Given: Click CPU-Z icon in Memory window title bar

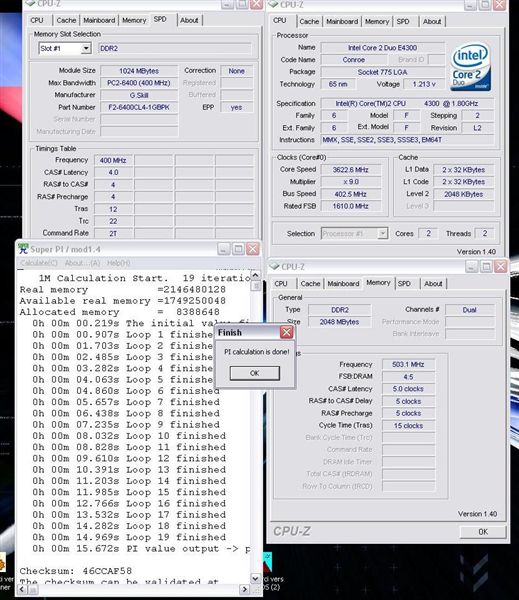Looking at the screenshot, I should (x=274, y=266).
